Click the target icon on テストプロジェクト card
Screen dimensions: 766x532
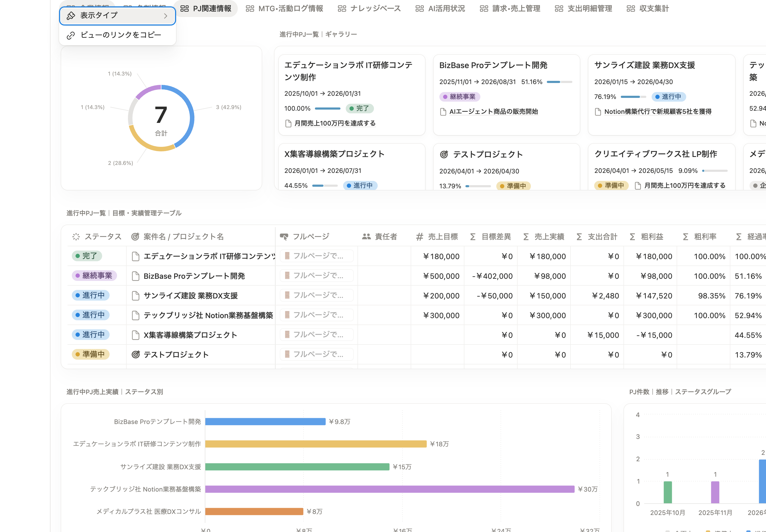coord(444,154)
